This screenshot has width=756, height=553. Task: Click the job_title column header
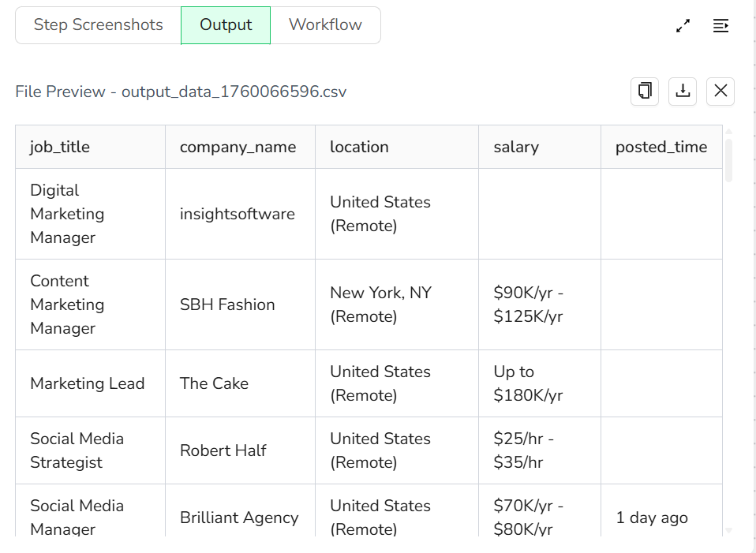(x=60, y=147)
